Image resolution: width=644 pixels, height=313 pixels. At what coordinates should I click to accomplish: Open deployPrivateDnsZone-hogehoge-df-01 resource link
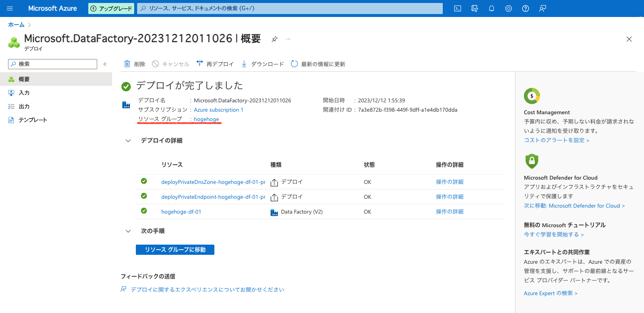click(x=213, y=182)
